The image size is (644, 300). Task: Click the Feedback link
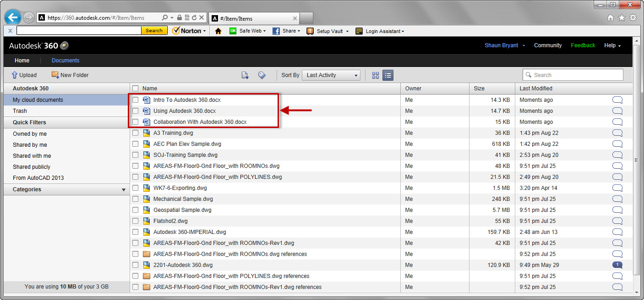tap(583, 45)
